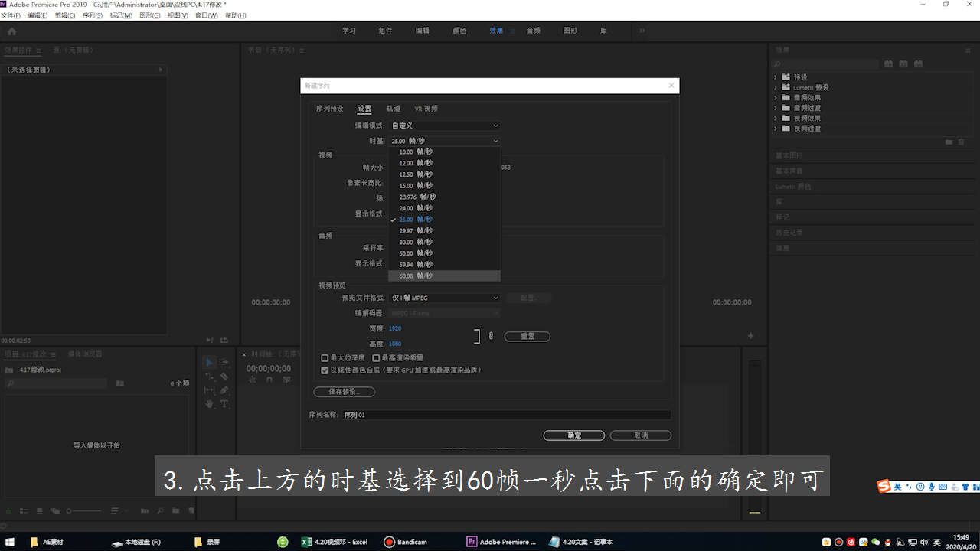Expand the Audio Effects folder
Viewport: 980px width, 551px height.
(776, 98)
